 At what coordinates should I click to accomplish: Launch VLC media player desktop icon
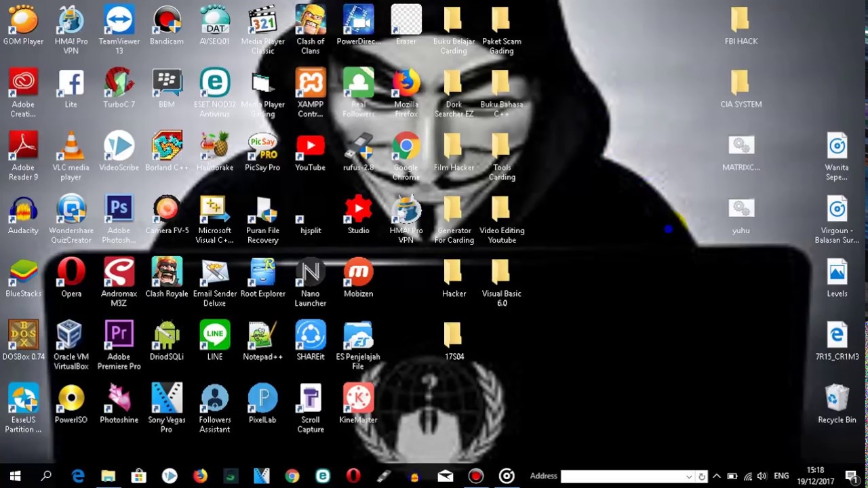pyautogui.click(x=71, y=156)
